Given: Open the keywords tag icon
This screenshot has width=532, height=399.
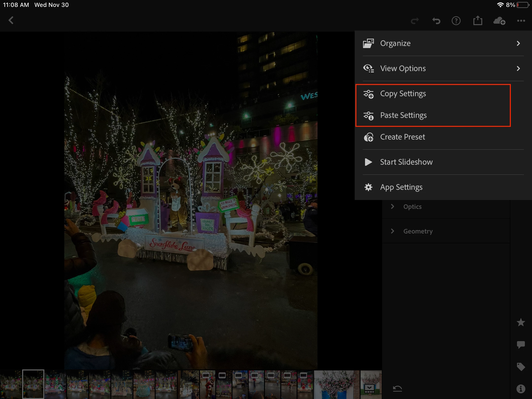Looking at the screenshot, I should coord(521,367).
